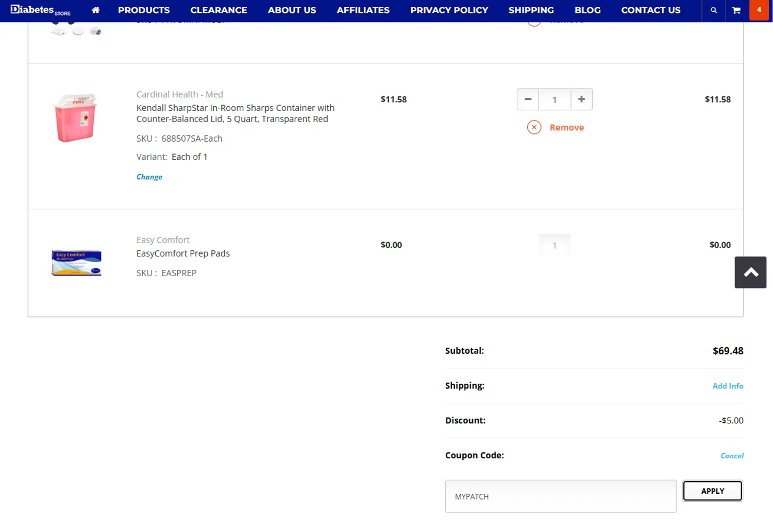Open the search icon in header
The image size is (773, 532).
pos(713,10)
